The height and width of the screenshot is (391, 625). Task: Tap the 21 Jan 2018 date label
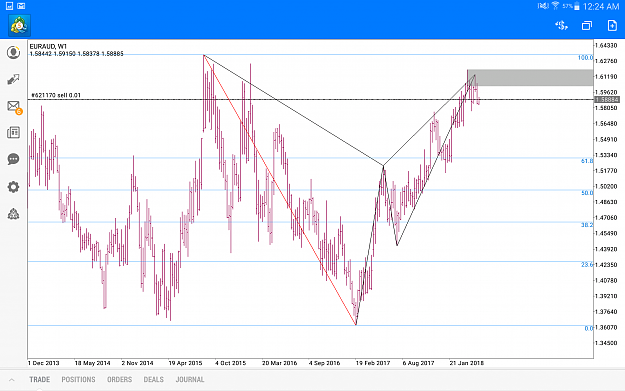(x=466, y=363)
